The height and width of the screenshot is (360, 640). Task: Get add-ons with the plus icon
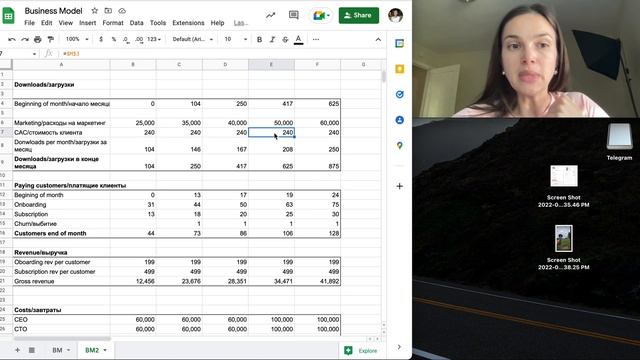click(400, 186)
